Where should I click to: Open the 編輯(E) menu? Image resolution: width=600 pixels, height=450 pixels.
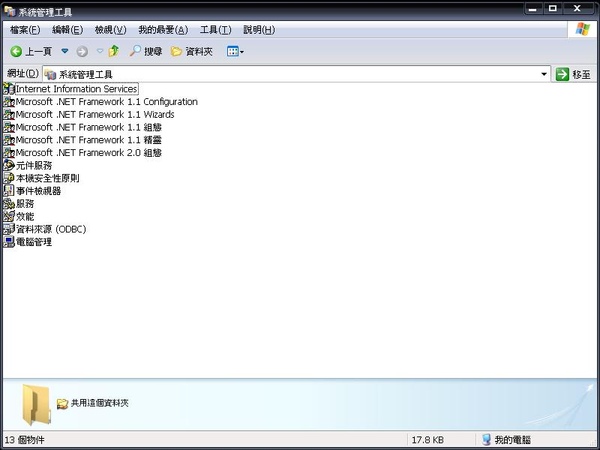tap(67, 30)
